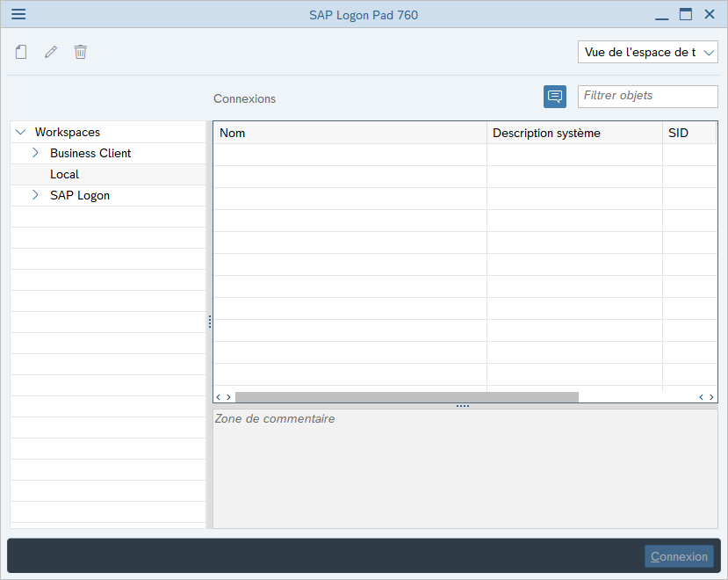Click the pencil edit icon
The height and width of the screenshot is (580, 728).
(x=51, y=52)
